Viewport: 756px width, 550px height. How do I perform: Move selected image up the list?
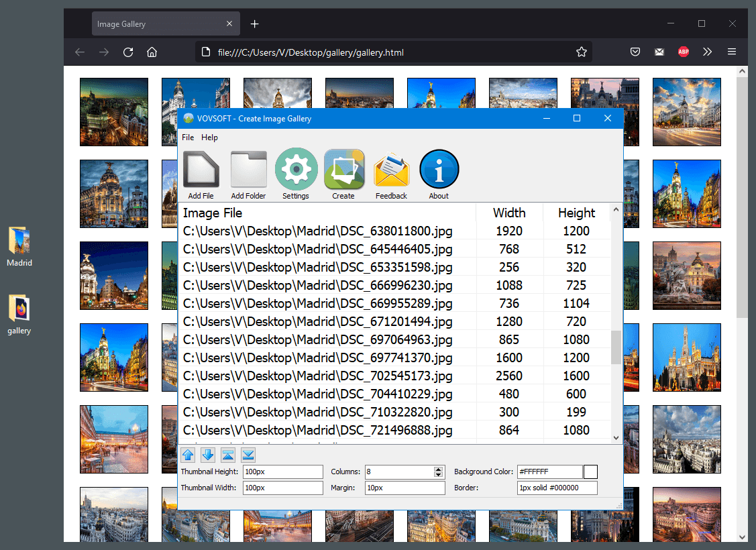188,455
